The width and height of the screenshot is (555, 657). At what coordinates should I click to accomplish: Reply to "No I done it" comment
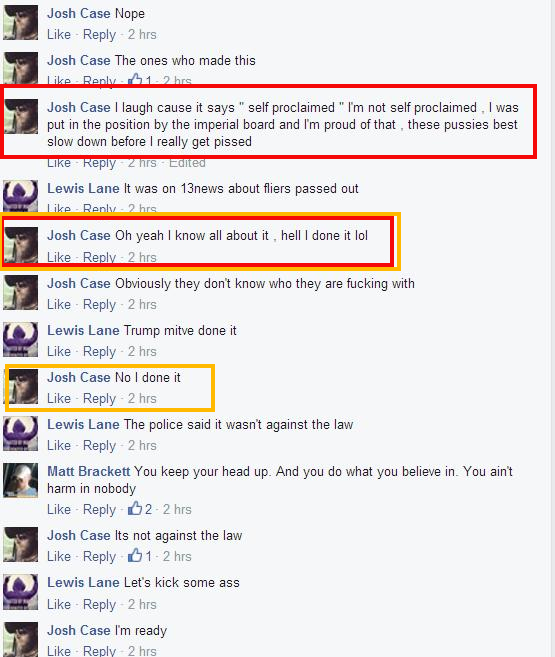(x=99, y=398)
